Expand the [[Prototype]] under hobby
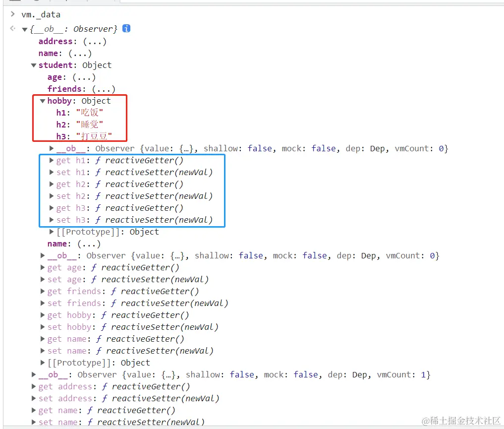 coord(52,232)
